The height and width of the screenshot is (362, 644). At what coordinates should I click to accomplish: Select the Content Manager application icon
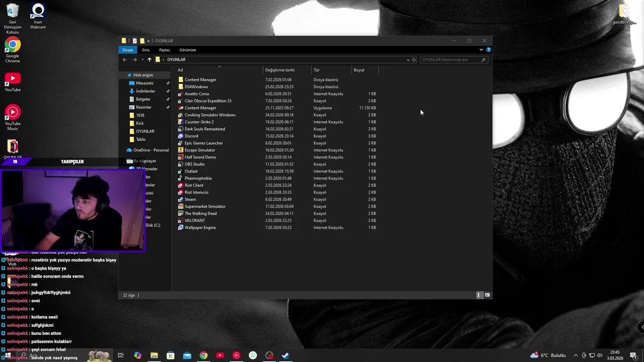[181, 108]
